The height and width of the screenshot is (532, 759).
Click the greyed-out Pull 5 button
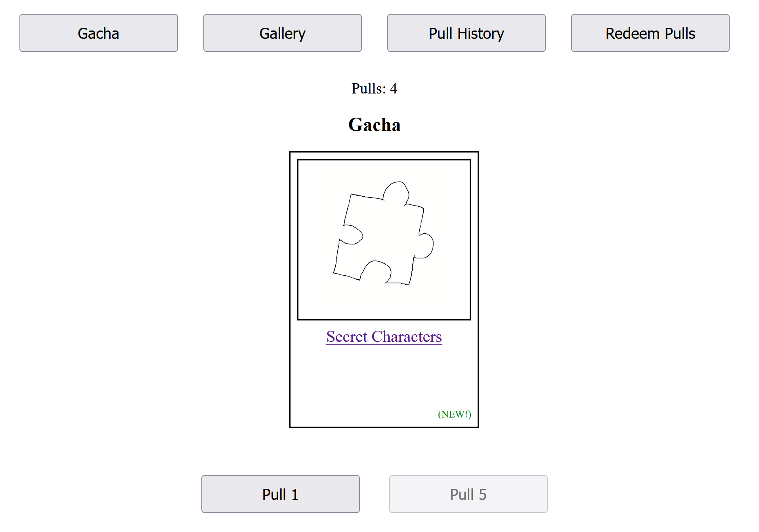pyautogui.click(x=468, y=494)
